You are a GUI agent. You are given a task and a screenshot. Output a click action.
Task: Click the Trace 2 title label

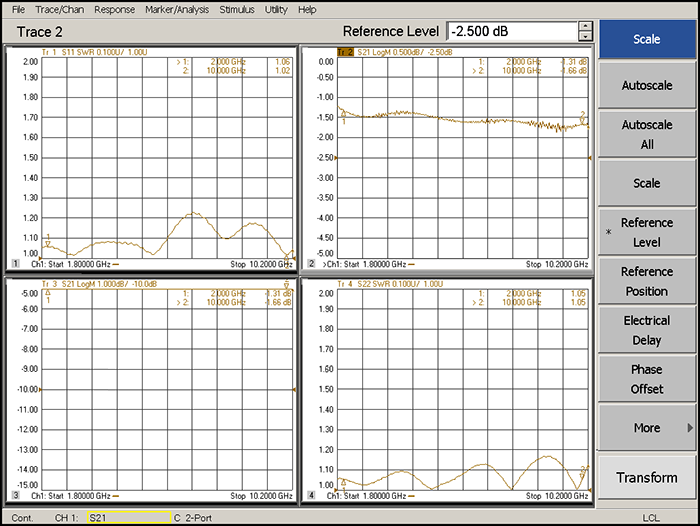point(40,32)
